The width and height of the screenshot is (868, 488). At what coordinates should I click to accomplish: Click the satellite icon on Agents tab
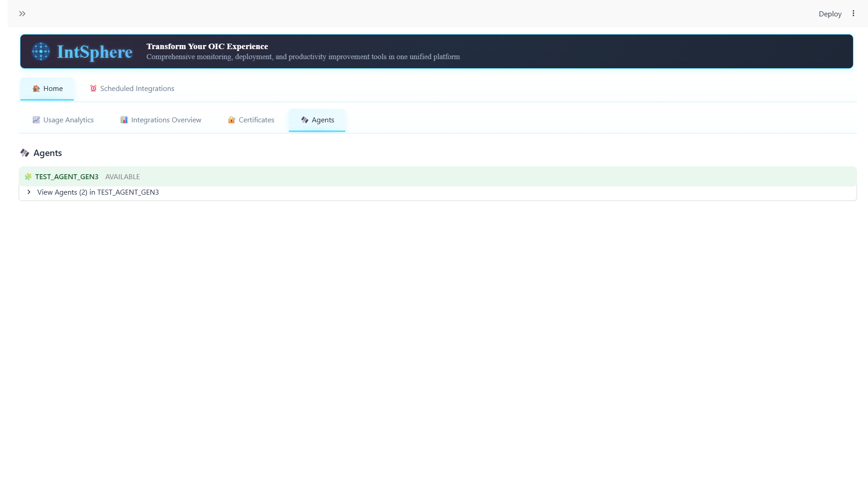305,120
